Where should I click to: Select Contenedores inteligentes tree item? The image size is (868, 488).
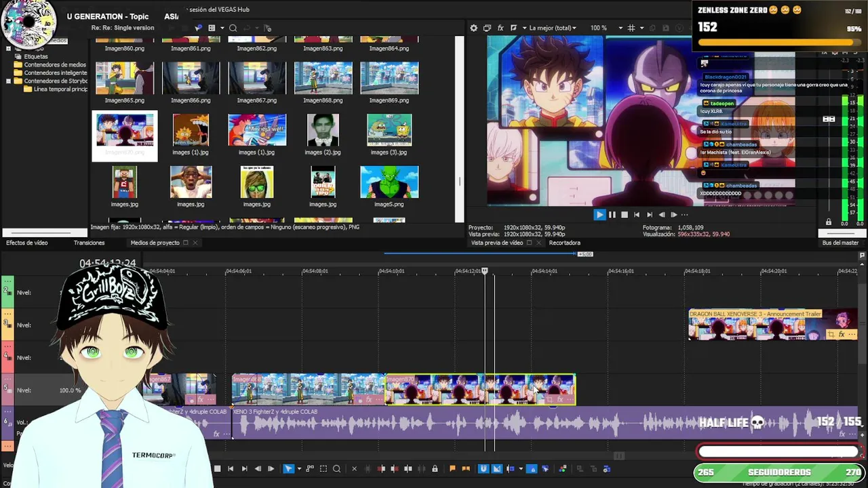[x=56, y=73]
